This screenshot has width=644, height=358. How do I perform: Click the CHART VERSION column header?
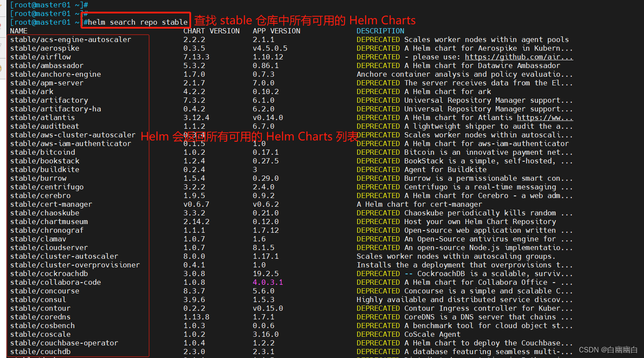211,31
